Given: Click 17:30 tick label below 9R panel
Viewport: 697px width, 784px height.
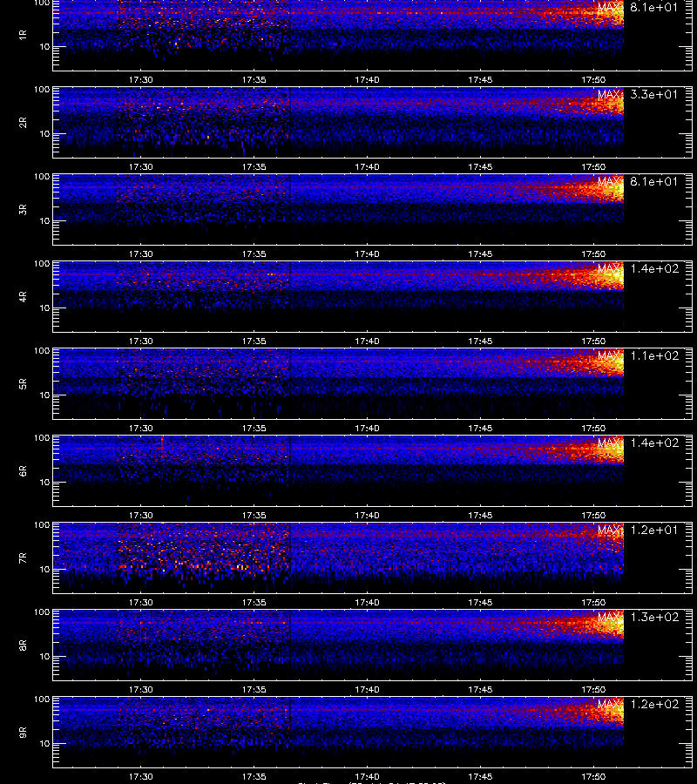Looking at the screenshot, I should pyautogui.click(x=141, y=776).
